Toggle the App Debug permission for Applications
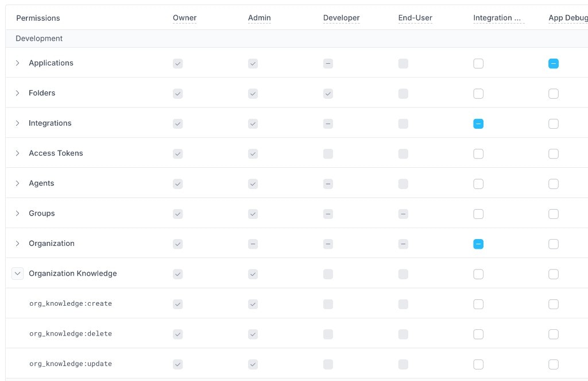 coord(554,63)
